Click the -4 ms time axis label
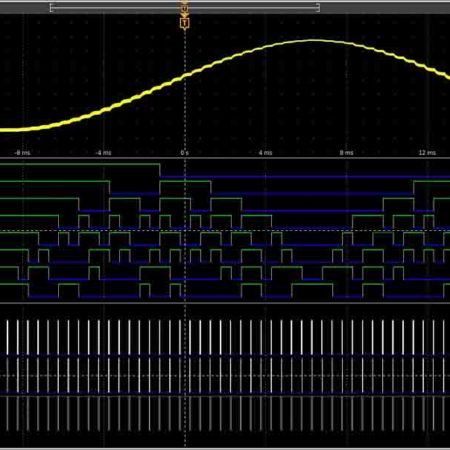 point(103,153)
